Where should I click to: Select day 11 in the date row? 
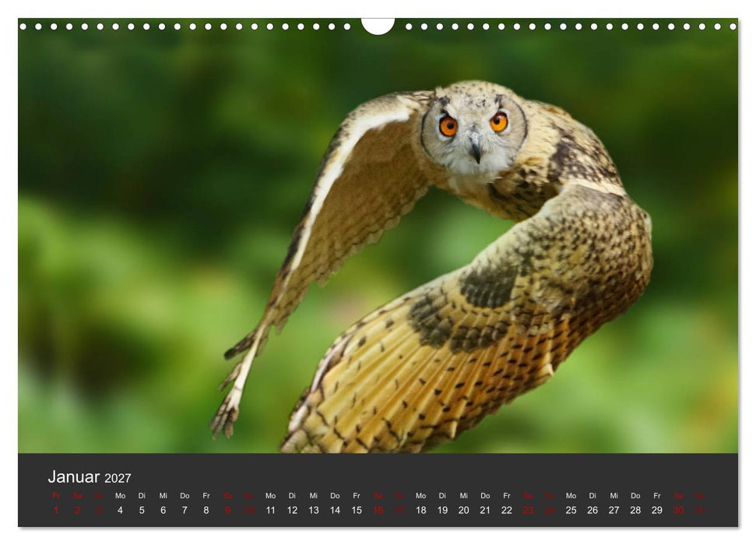[270, 510]
